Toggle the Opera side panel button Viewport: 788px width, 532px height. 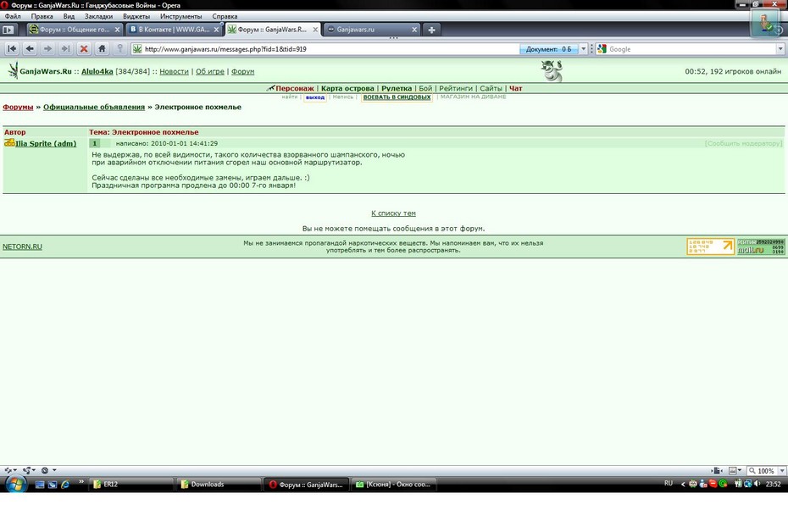click(8, 30)
